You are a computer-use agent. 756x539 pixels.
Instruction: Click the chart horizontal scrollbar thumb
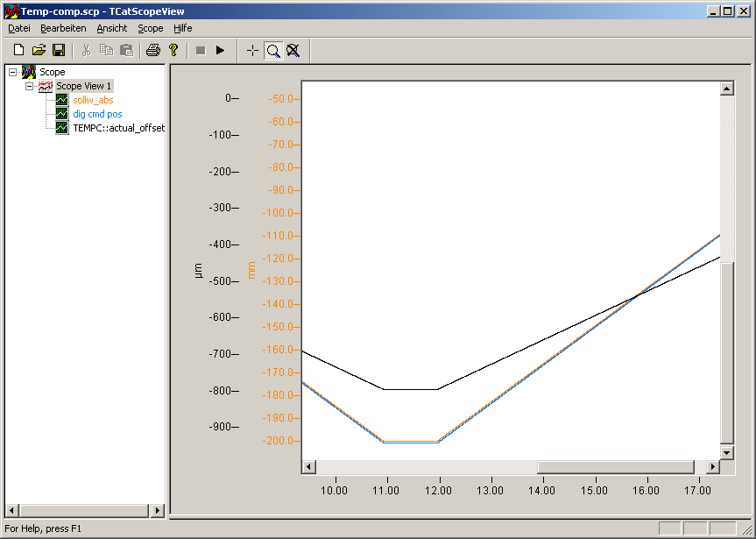click(616, 466)
